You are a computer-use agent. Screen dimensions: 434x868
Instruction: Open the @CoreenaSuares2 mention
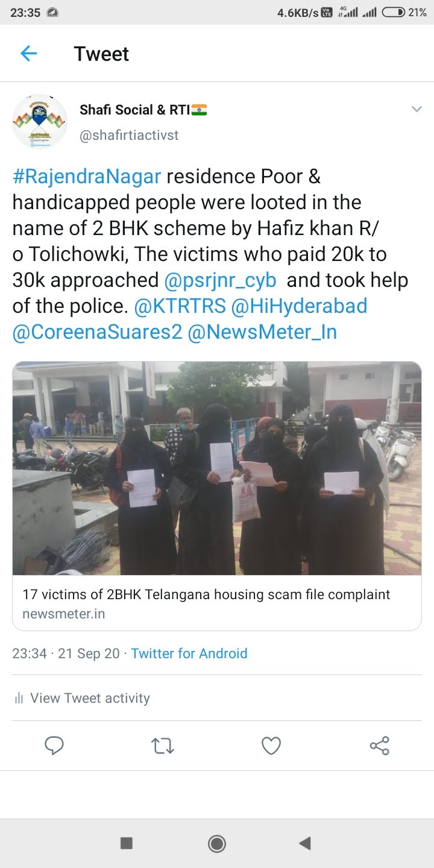coord(97,332)
